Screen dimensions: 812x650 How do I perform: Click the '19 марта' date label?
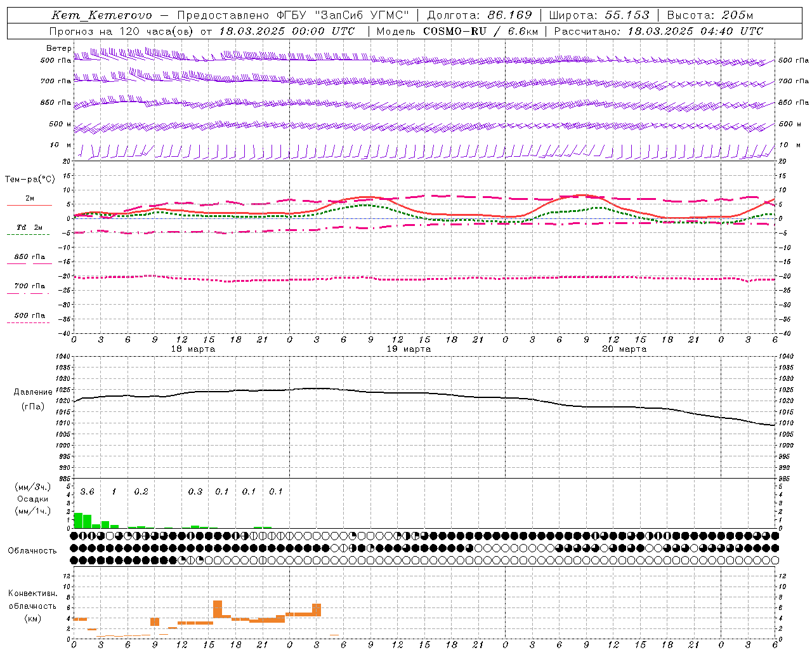(409, 349)
